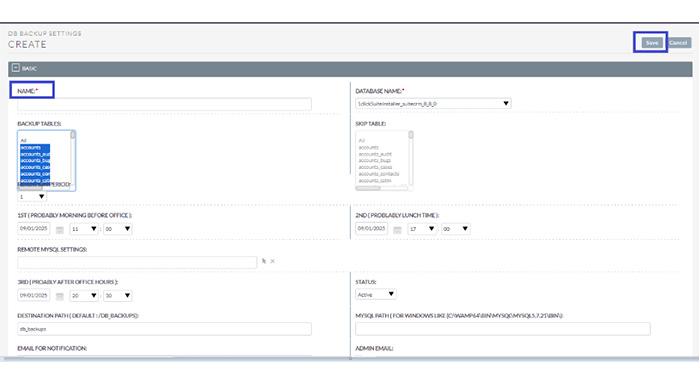This screenshot has height=384, width=700.
Task: Click the Remote MySQL Settings field
Action: 137,262
